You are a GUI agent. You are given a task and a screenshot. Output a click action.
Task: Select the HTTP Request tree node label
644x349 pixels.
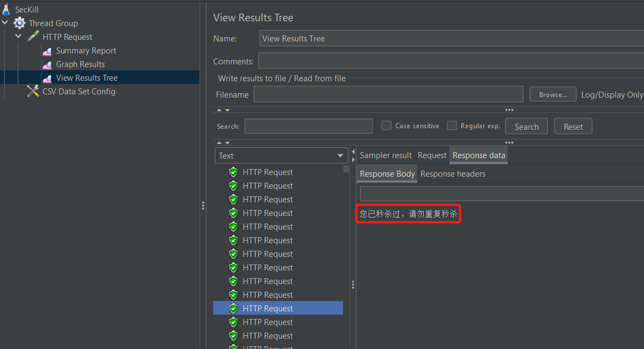coord(68,37)
